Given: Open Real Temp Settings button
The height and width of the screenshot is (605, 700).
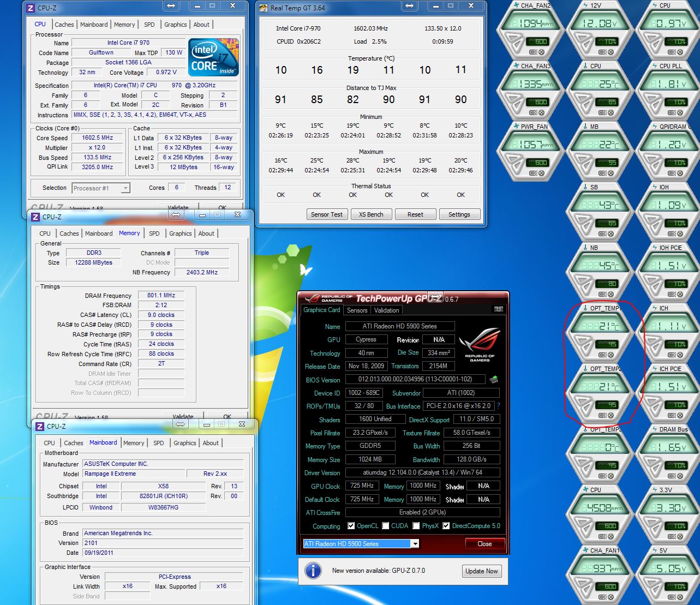Looking at the screenshot, I should pos(459,214).
